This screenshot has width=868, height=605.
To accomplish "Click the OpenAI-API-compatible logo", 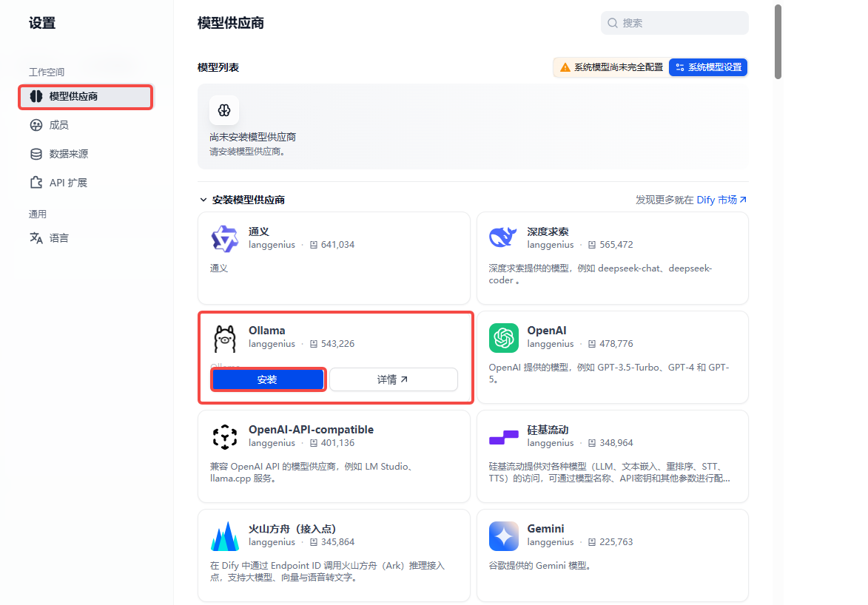I will [x=225, y=437].
